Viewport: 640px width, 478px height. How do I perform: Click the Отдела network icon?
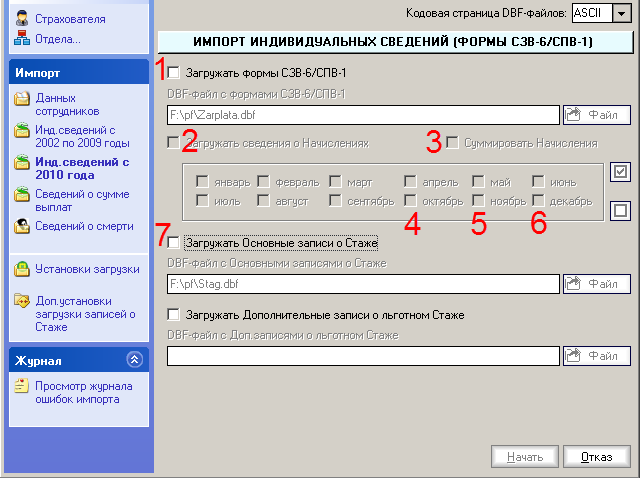click(22, 38)
